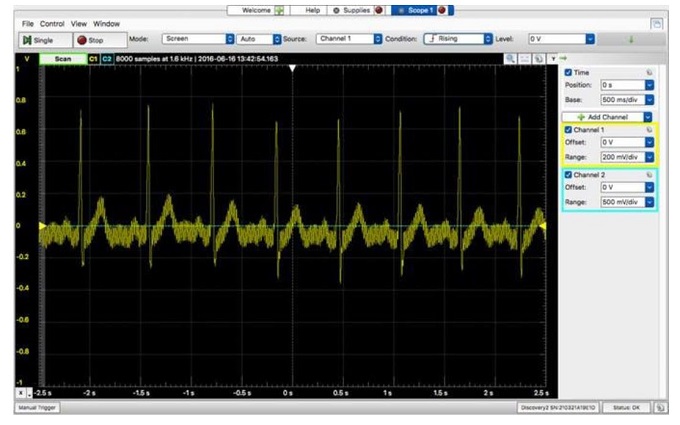
Task: Open Channel 1 settings gear icon
Action: pos(649,130)
